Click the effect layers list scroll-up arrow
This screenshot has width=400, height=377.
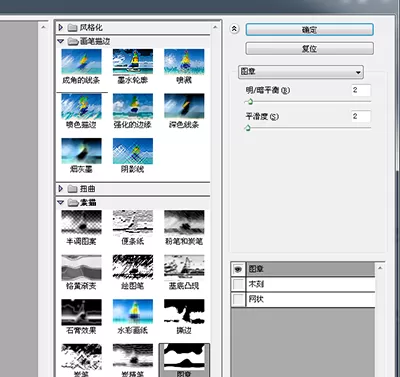pyautogui.click(x=380, y=268)
